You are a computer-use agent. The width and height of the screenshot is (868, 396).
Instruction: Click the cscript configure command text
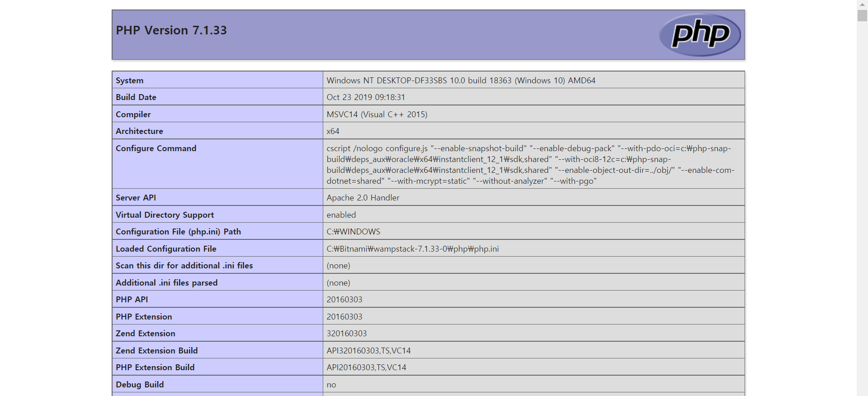click(x=530, y=164)
